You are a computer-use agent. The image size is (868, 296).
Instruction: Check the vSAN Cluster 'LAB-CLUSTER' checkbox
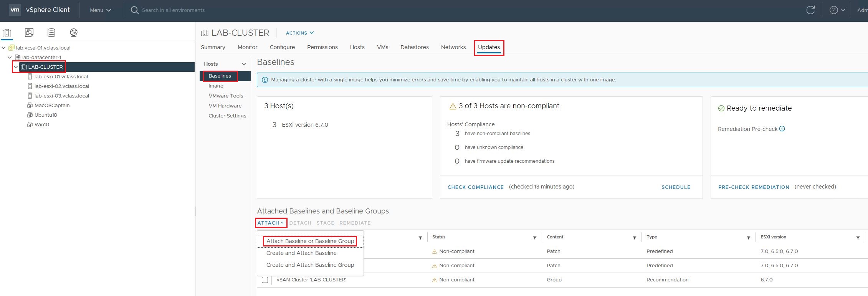(x=265, y=280)
